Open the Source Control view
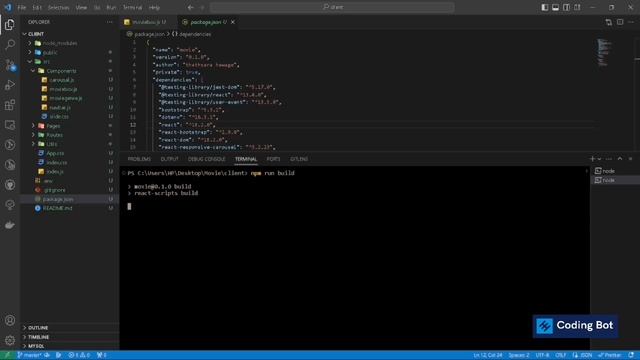This screenshot has width=640, height=360. pyautogui.click(x=10, y=65)
